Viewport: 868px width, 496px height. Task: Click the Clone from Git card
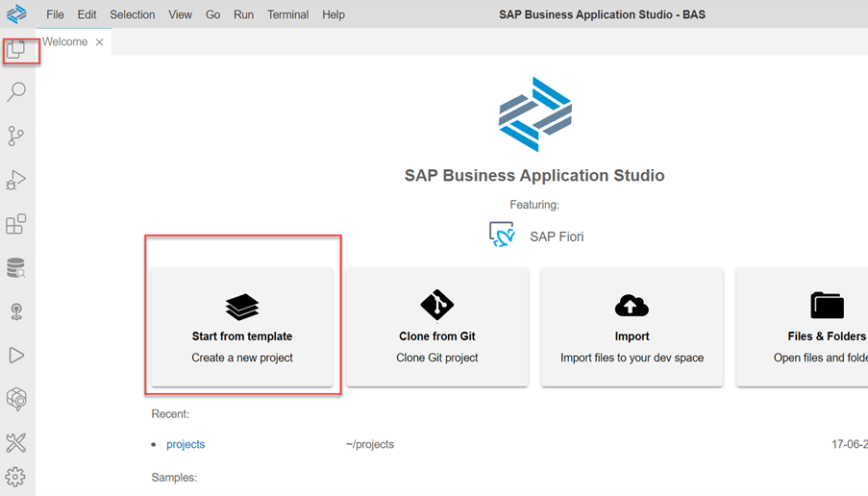436,327
